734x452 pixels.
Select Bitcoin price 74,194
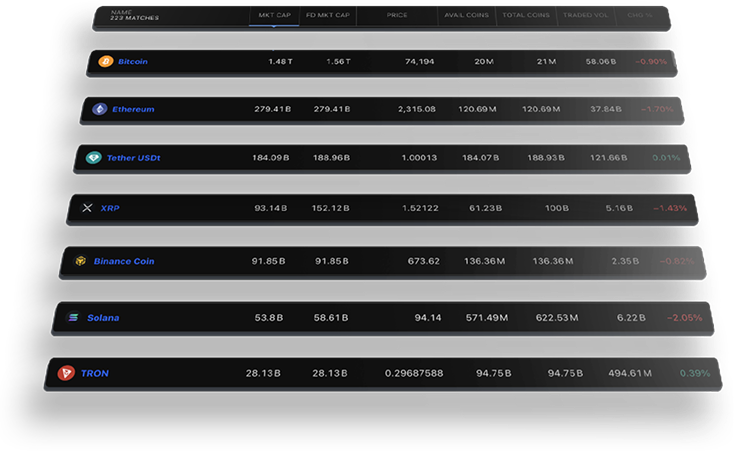[419, 61]
